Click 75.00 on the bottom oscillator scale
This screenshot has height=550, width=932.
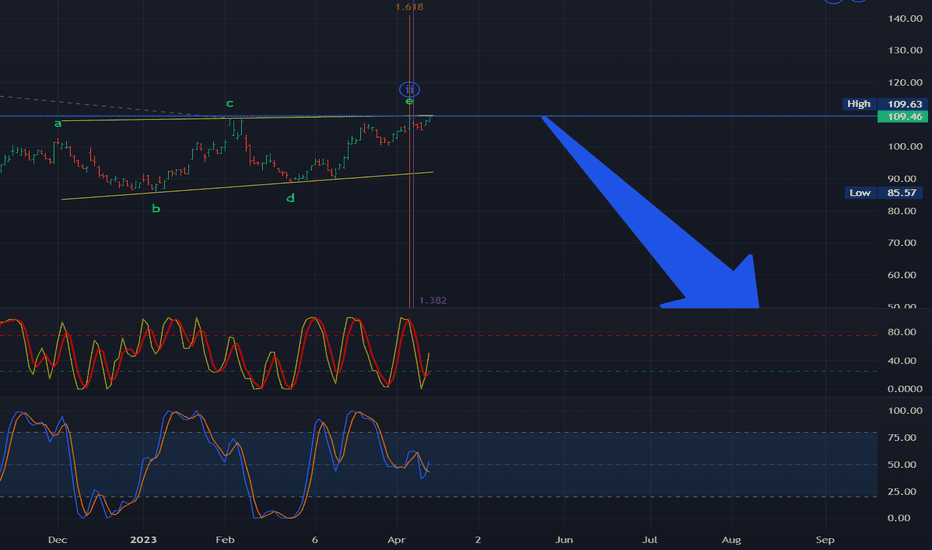(902, 438)
